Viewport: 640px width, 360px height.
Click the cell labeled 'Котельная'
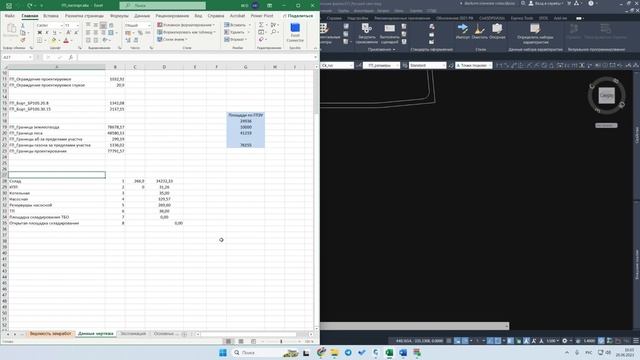pos(57,193)
